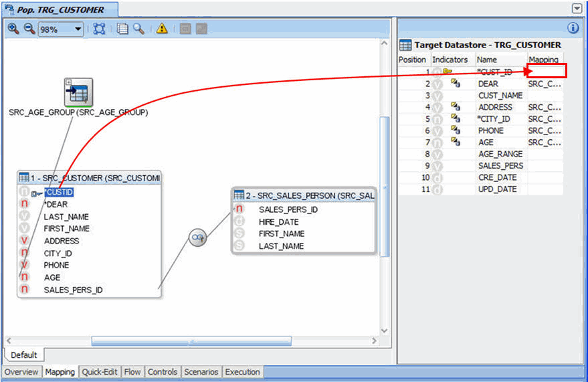Click the 'v' type icon beside ADDRESS in SRC_CUSTOMER
This screenshot has height=382, width=588.
pyautogui.click(x=24, y=240)
